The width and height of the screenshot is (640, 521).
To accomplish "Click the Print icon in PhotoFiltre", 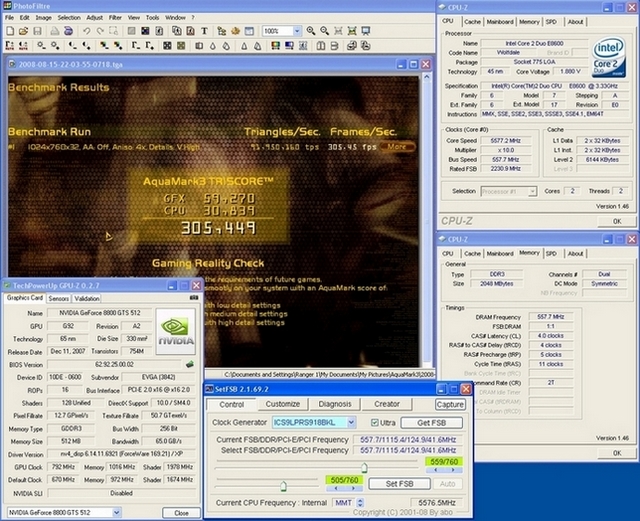I will pyautogui.click(x=54, y=31).
